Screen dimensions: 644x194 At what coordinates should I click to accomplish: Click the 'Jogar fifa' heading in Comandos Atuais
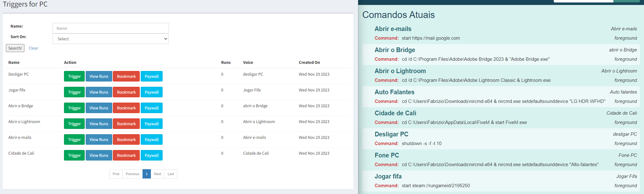pos(388,176)
